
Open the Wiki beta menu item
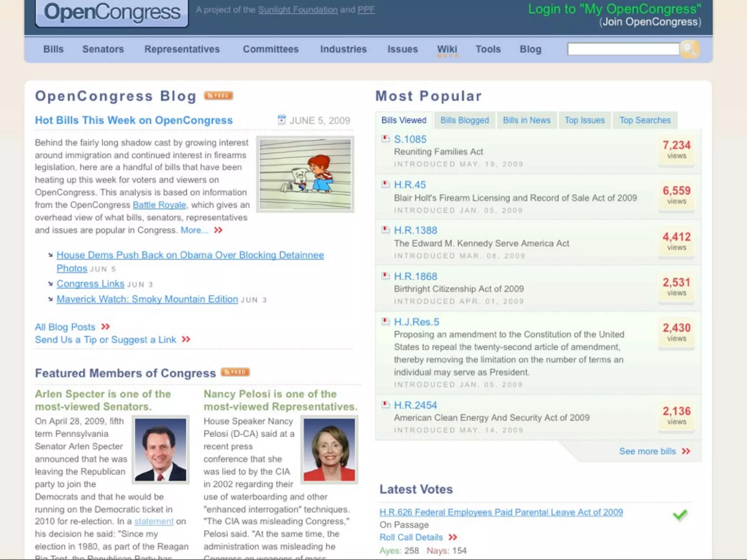(447, 50)
